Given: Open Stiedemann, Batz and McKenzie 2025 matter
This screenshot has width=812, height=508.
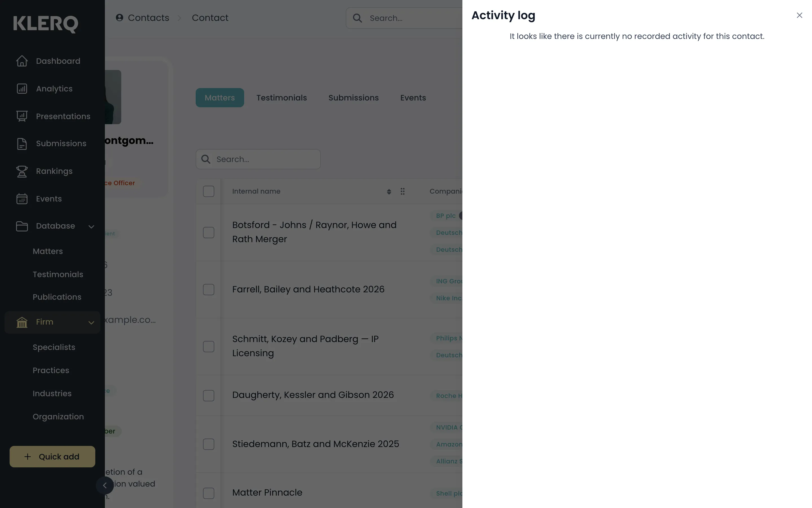Looking at the screenshot, I should pyautogui.click(x=315, y=444).
